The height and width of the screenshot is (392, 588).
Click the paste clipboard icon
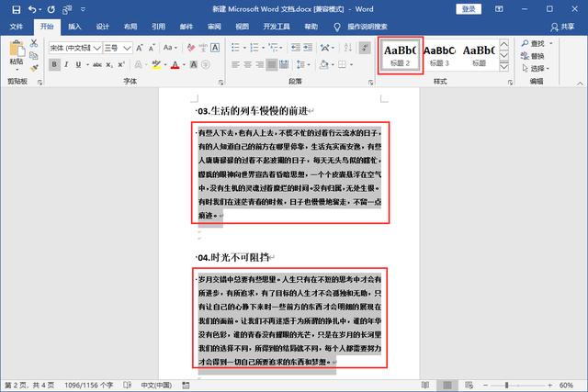[17, 49]
